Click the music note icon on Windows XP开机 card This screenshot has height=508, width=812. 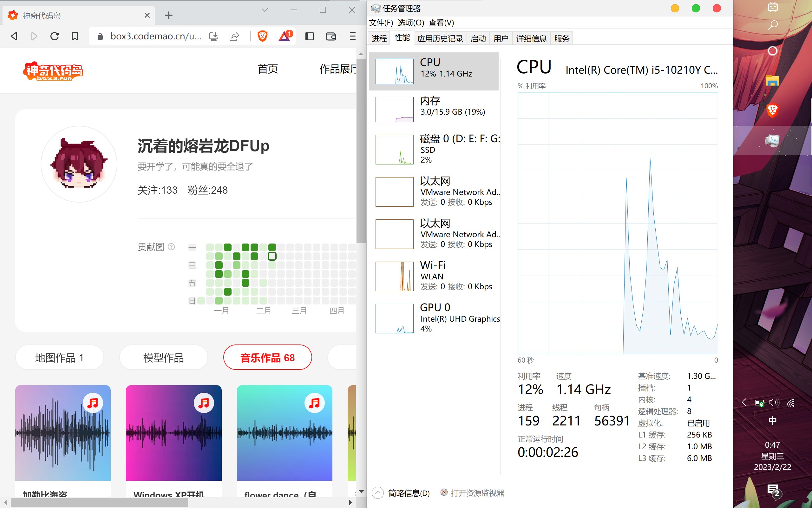(204, 403)
